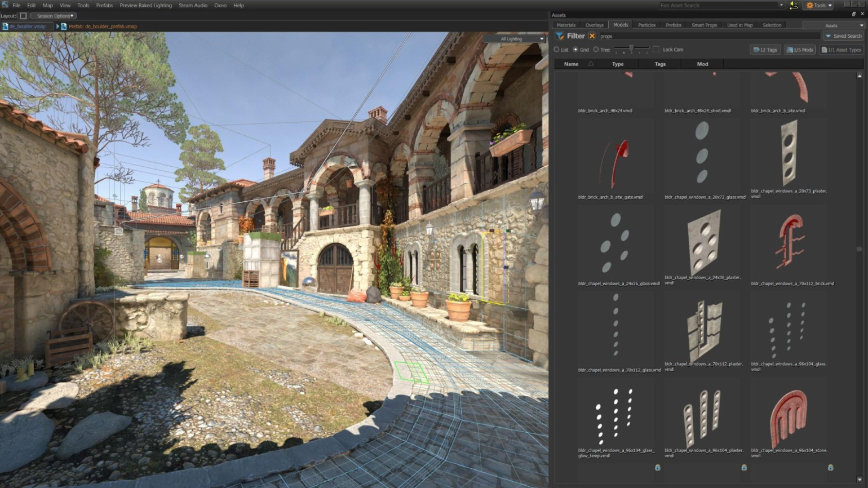Viewport: 868px width, 488px height.
Task: Close the Assets panel
Action: pos(862,15)
